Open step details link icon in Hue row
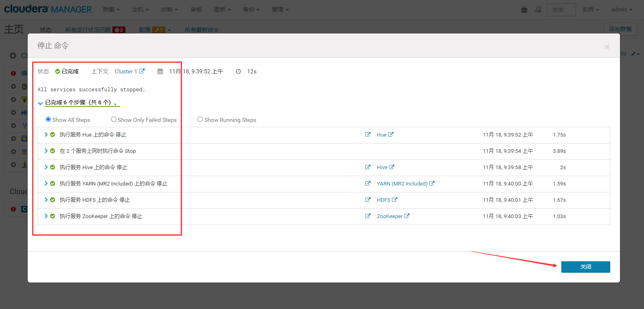644x309 pixels. (x=368, y=135)
